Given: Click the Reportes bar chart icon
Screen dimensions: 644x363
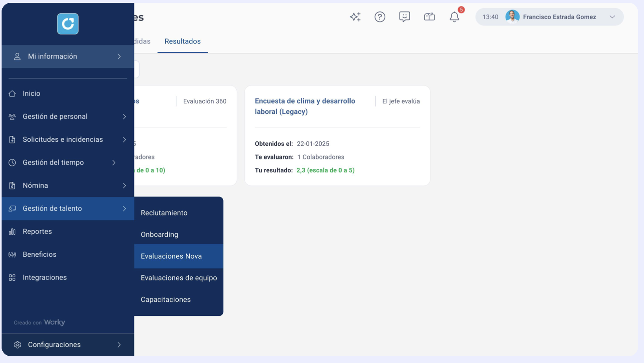Looking at the screenshot, I should [x=12, y=232].
